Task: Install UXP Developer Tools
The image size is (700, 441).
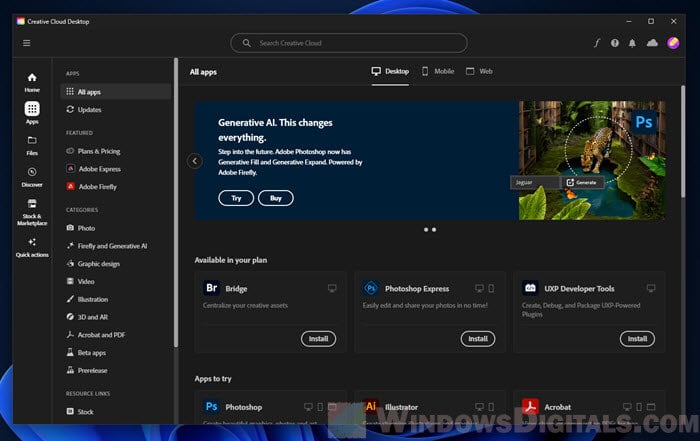Action: click(x=637, y=339)
